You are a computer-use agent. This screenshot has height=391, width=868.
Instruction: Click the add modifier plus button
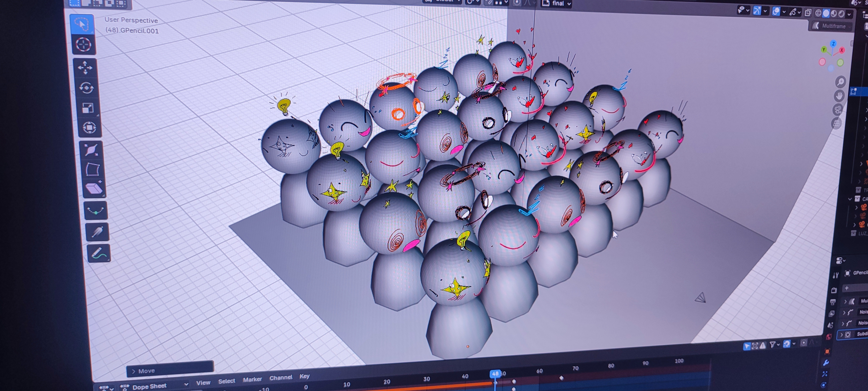(x=847, y=288)
